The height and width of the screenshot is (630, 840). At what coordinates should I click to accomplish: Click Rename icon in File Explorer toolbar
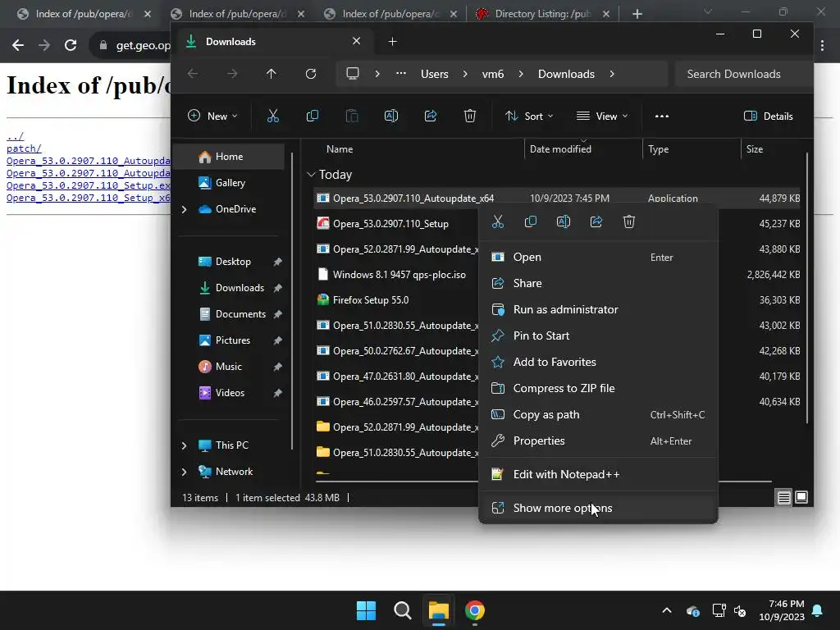click(x=391, y=116)
